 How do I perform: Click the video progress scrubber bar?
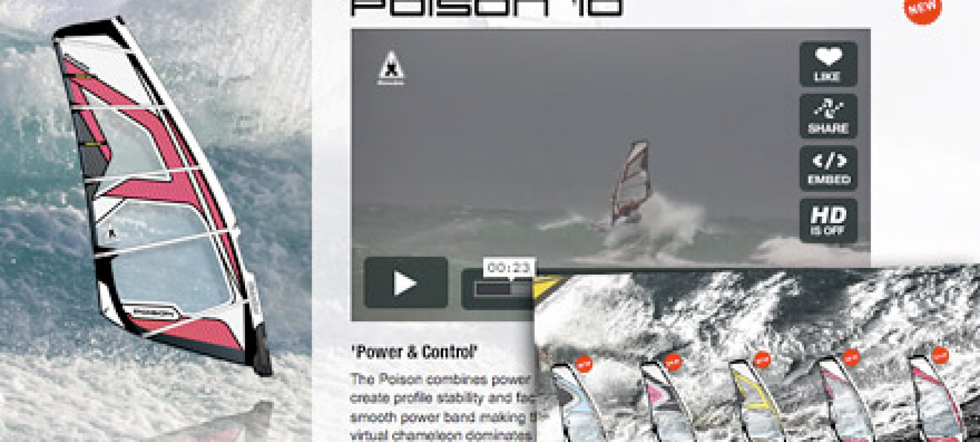(504, 289)
